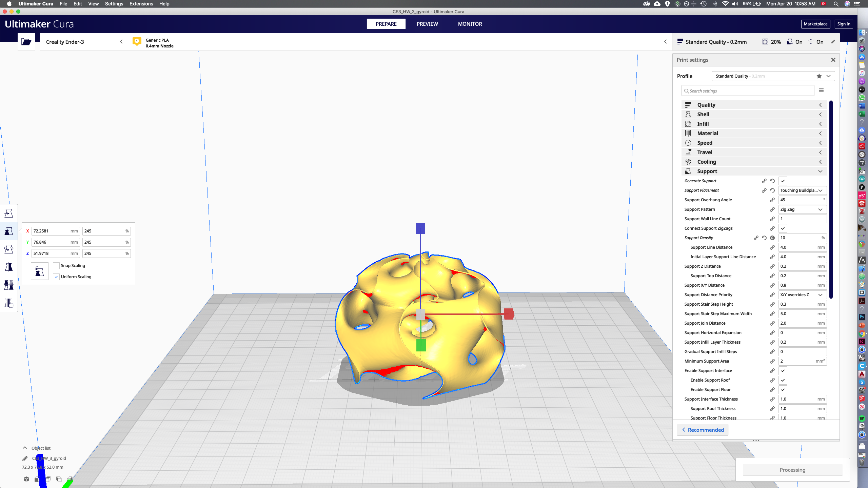Screen dimensions: 868x488
Task: Switch to the PREPARE tab
Action: click(386, 24)
